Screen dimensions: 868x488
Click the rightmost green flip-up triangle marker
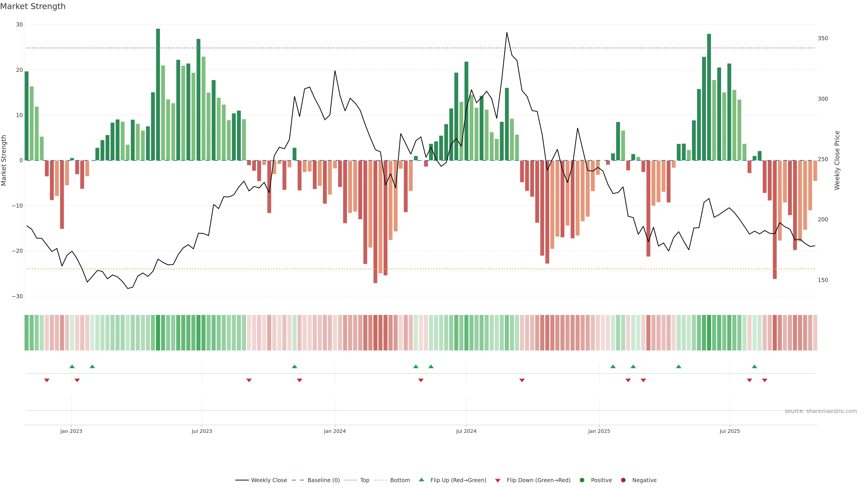tap(755, 366)
